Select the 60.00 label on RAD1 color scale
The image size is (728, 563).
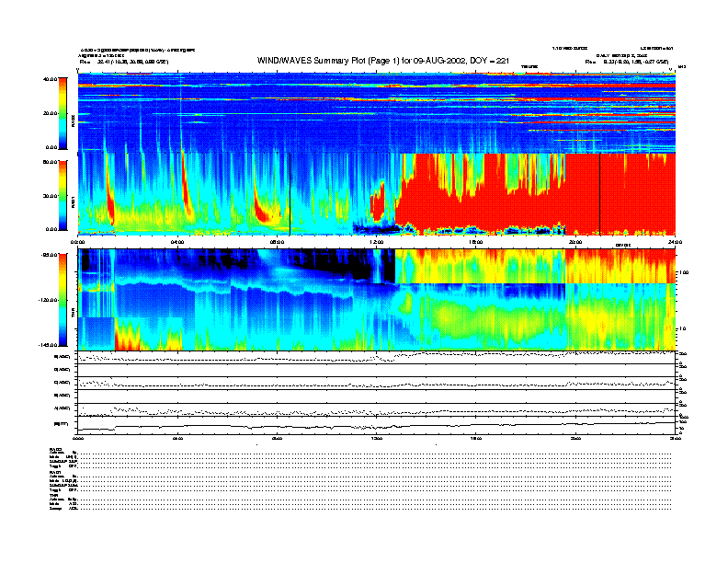click(x=51, y=162)
